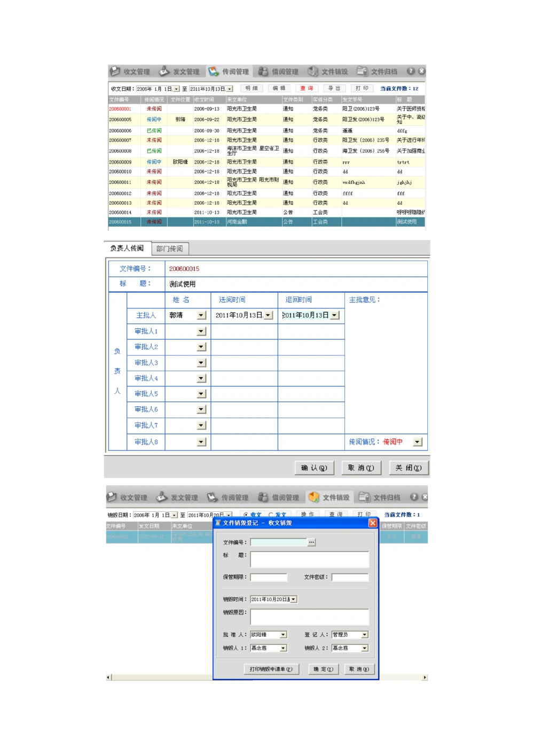Click inside the 销毁原因 text field
The height and width of the screenshot is (756, 534).
coord(309,617)
